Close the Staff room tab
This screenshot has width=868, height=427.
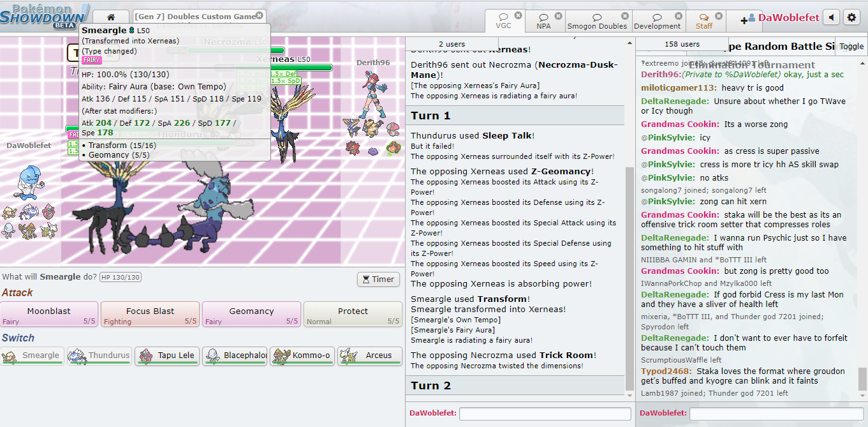click(x=720, y=15)
